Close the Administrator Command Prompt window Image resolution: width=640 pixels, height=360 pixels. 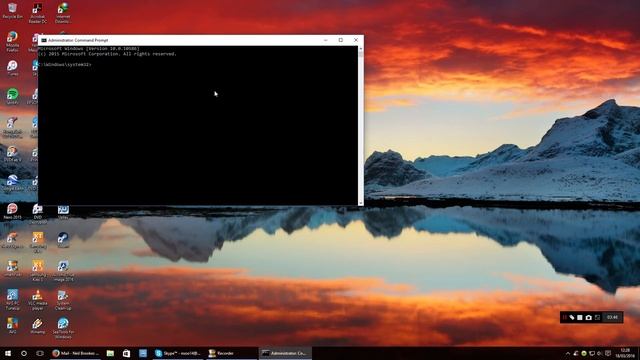[x=356, y=40]
